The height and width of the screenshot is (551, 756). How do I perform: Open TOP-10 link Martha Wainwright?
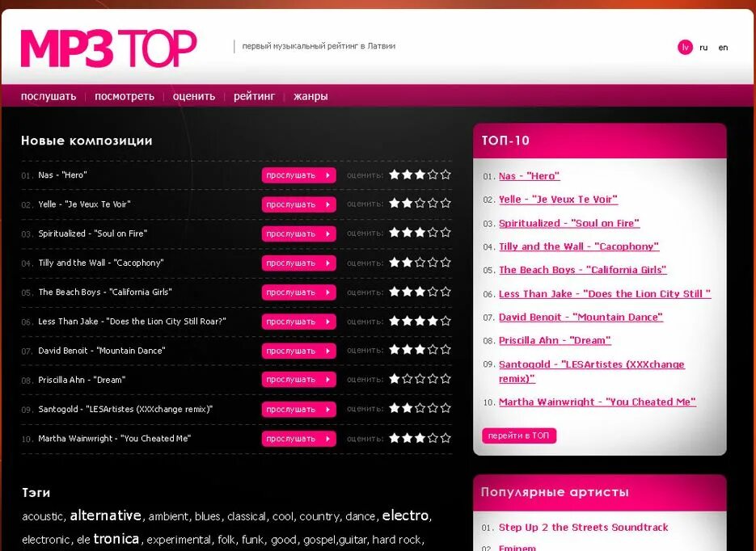(598, 402)
